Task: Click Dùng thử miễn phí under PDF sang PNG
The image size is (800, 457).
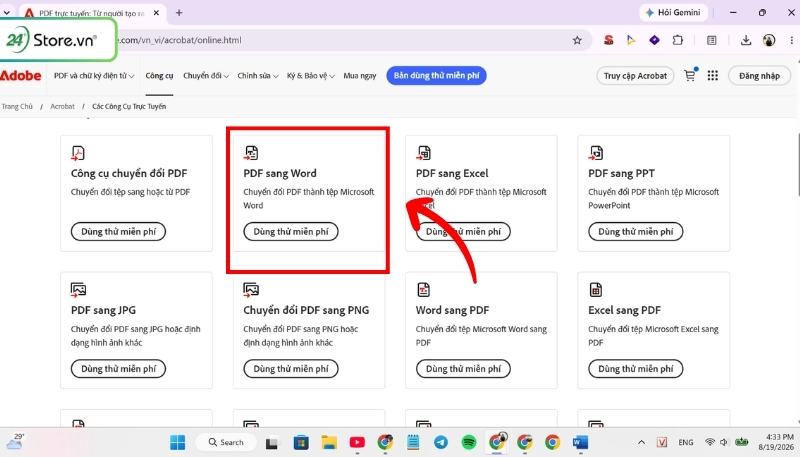Action: pos(291,369)
